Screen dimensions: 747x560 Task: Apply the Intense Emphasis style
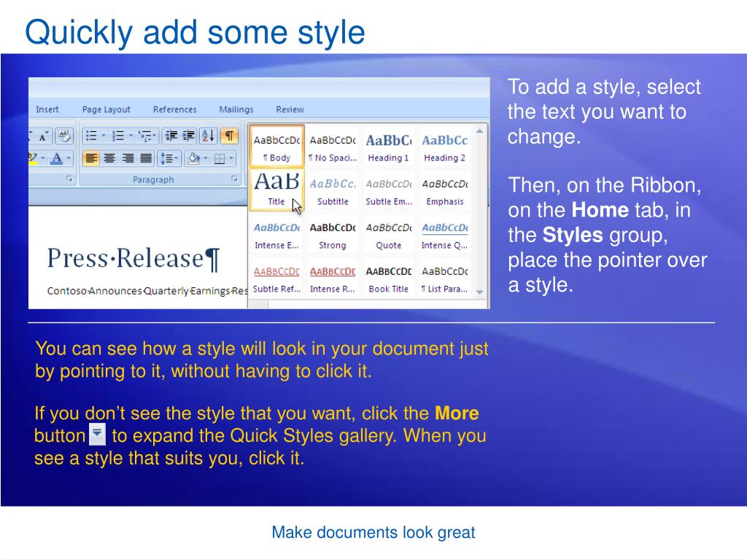[276, 236]
